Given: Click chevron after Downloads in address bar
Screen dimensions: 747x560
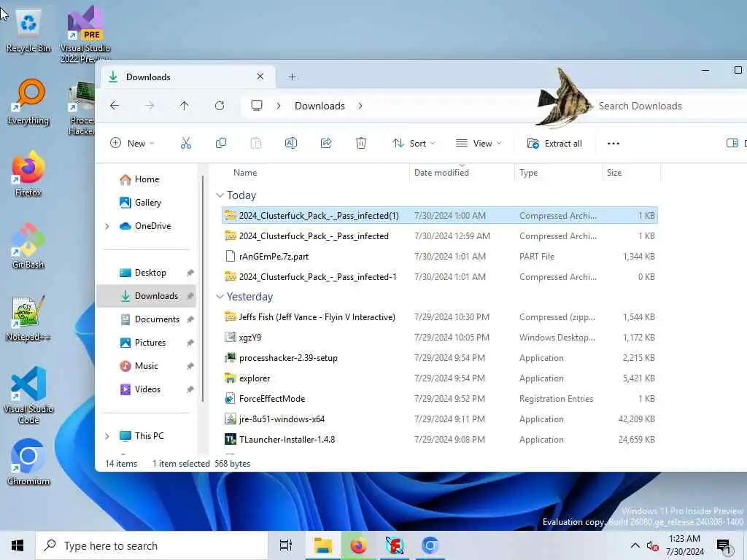Looking at the screenshot, I should coord(360,106).
